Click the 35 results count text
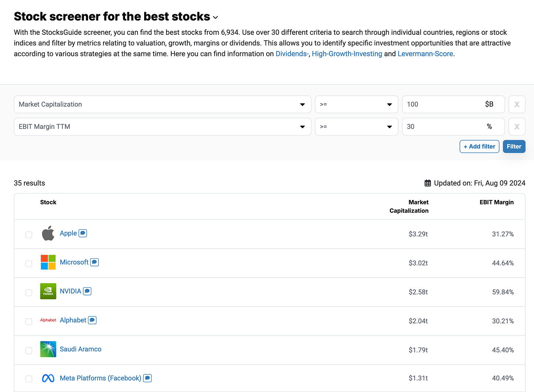The image size is (534, 392). click(x=29, y=183)
